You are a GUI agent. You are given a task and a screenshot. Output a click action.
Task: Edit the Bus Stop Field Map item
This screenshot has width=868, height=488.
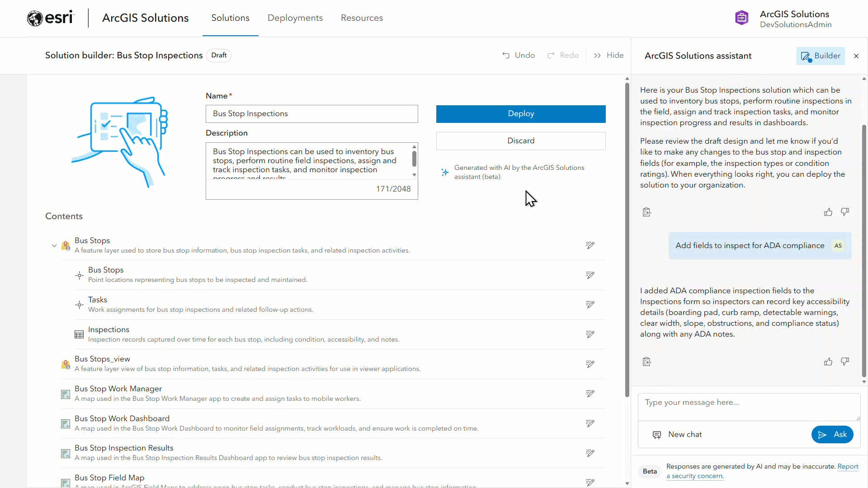pyautogui.click(x=590, y=482)
